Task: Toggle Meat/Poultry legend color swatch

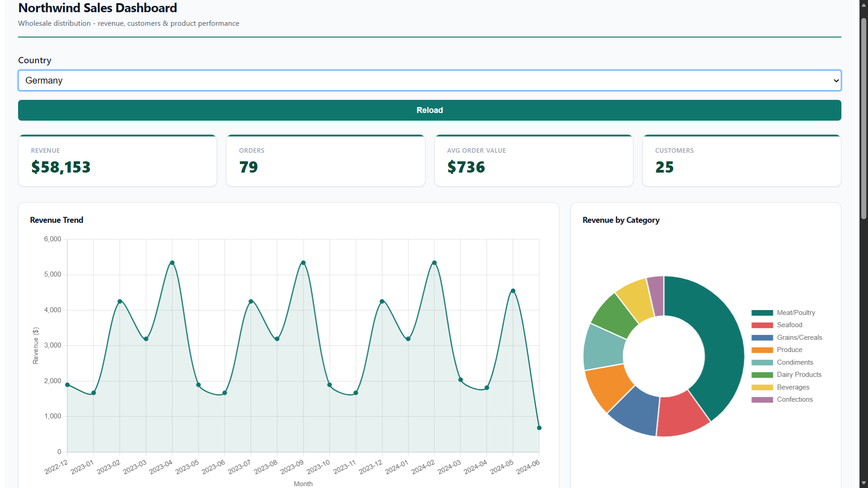Action: (762, 313)
